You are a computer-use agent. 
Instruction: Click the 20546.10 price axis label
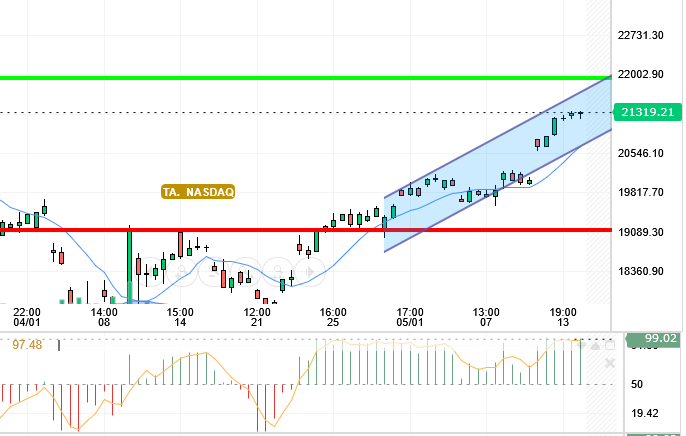tap(640, 153)
